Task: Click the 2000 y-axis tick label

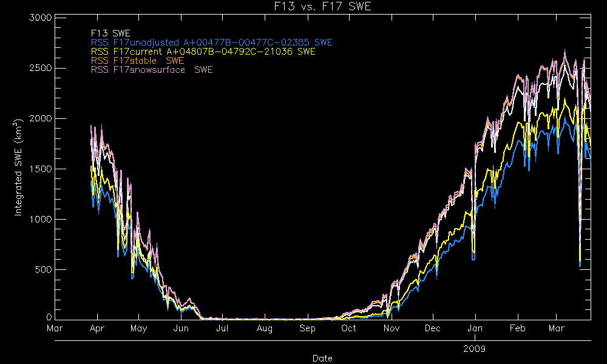Action: click(39, 118)
